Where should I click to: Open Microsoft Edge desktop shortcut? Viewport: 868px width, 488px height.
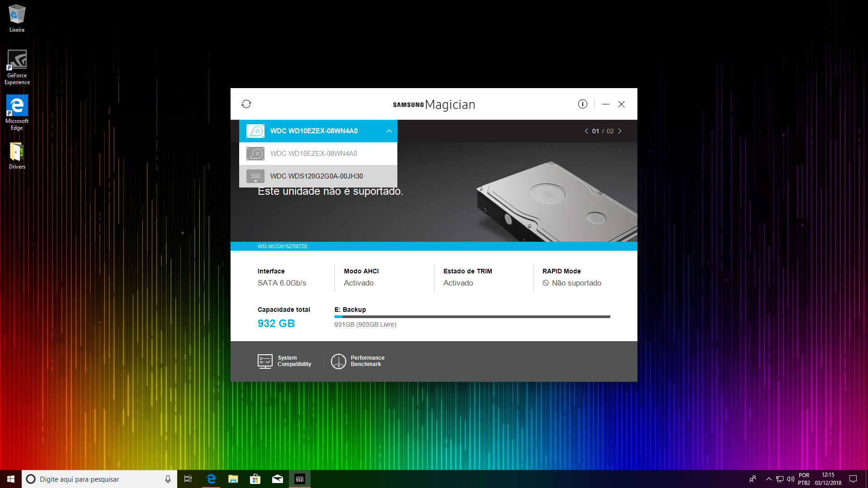click(17, 113)
